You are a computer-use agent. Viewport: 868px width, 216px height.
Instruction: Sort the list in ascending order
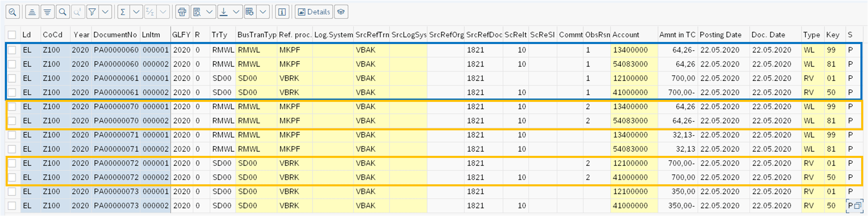coord(32,11)
